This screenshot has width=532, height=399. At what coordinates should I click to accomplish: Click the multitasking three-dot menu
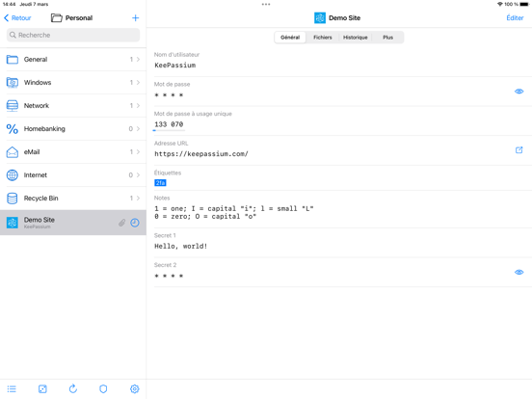[x=266, y=5]
